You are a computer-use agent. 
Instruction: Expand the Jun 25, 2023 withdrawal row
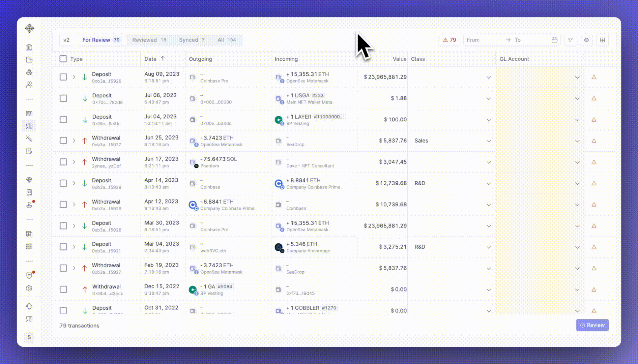pos(74,141)
